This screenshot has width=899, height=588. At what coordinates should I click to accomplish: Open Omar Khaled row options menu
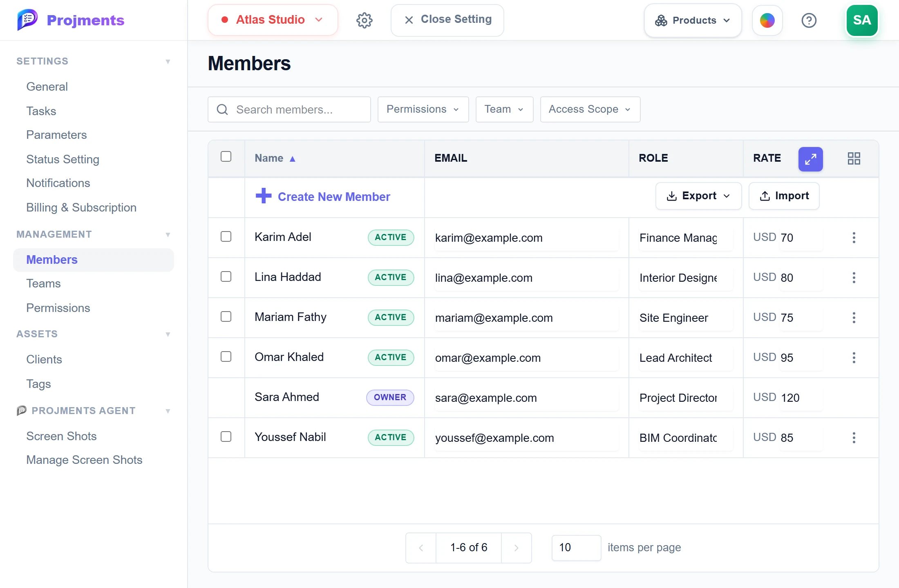coord(854,358)
